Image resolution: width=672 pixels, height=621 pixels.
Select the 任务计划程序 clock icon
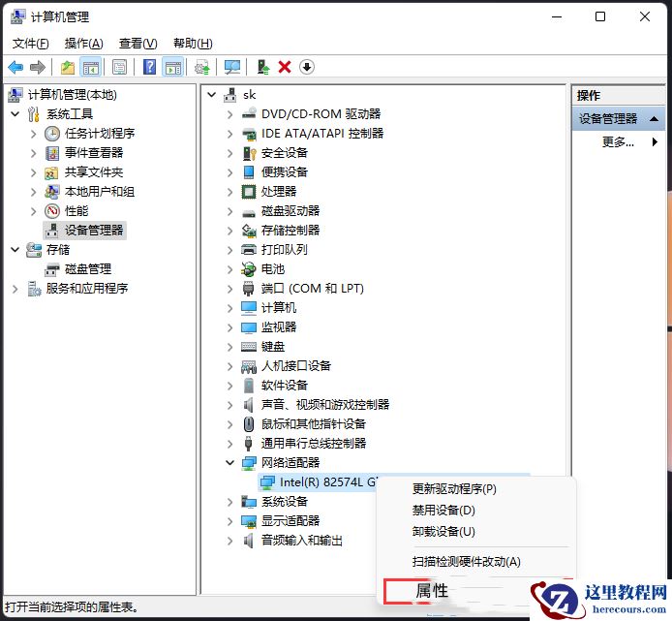pos(52,134)
